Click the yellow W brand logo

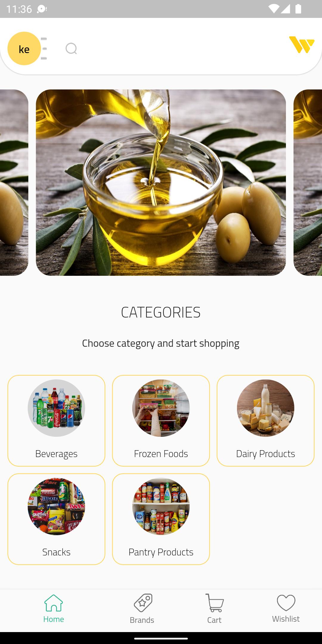(x=302, y=45)
